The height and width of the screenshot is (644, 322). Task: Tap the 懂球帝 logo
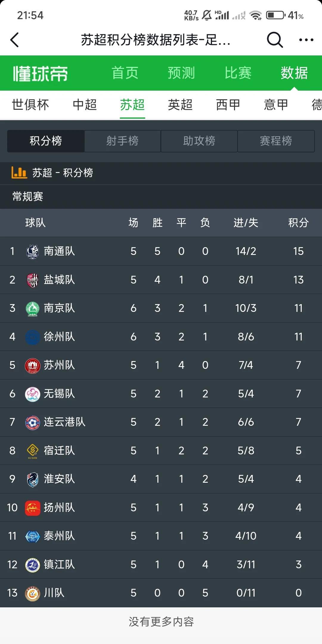[41, 74]
